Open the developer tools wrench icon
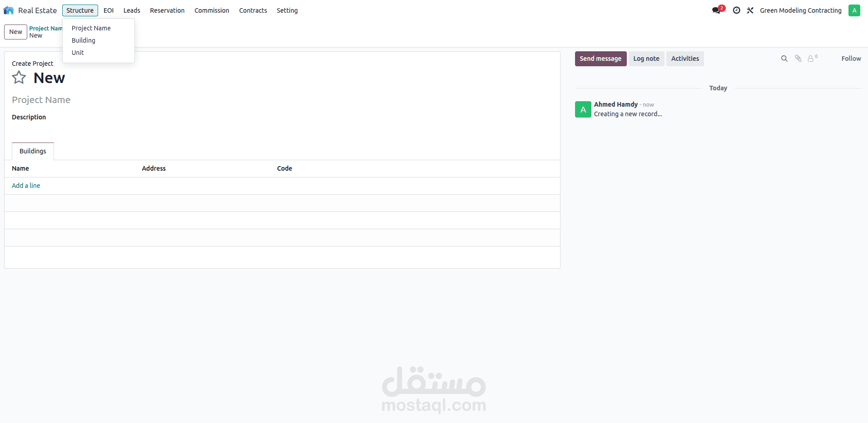This screenshot has height=423, width=868. click(750, 10)
